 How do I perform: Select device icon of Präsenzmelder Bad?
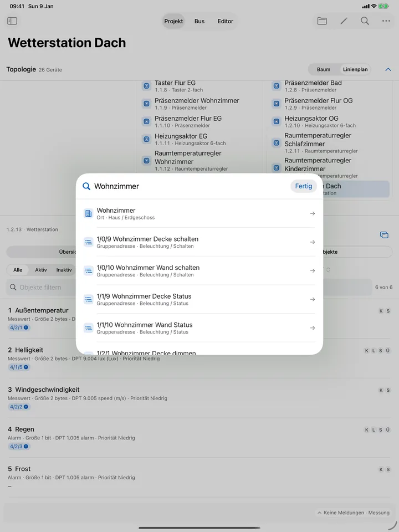(x=277, y=86)
